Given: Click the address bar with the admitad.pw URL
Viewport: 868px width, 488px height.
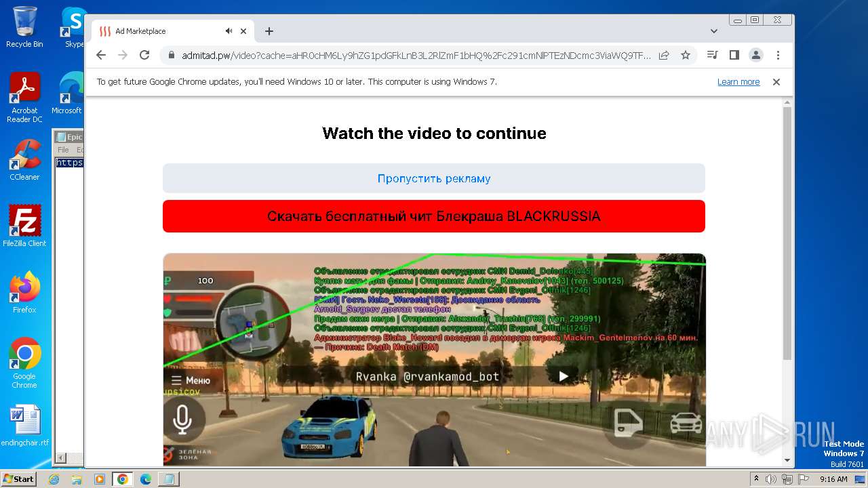Looking at the screenshot, I should 416,55.
